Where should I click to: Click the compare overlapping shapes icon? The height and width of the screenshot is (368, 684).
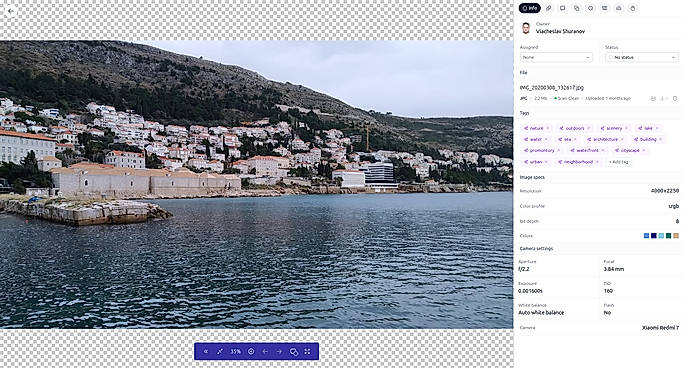click(294, 351)
